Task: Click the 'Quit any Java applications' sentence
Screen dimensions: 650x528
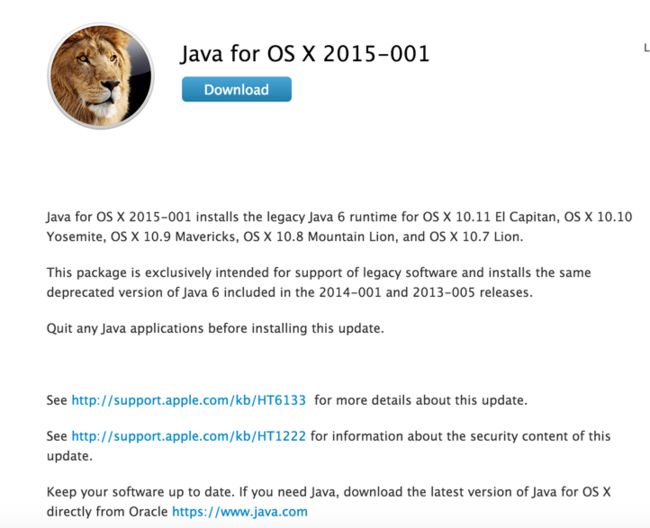Action: [x=215, y=328]
